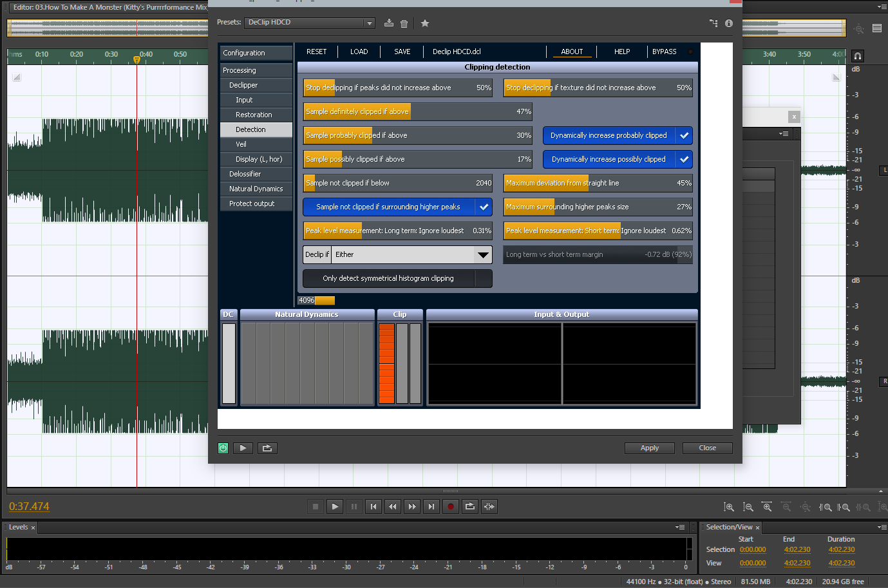888x588 pixels.
Task: Move playhead to next marker
Action: (431, 507)
